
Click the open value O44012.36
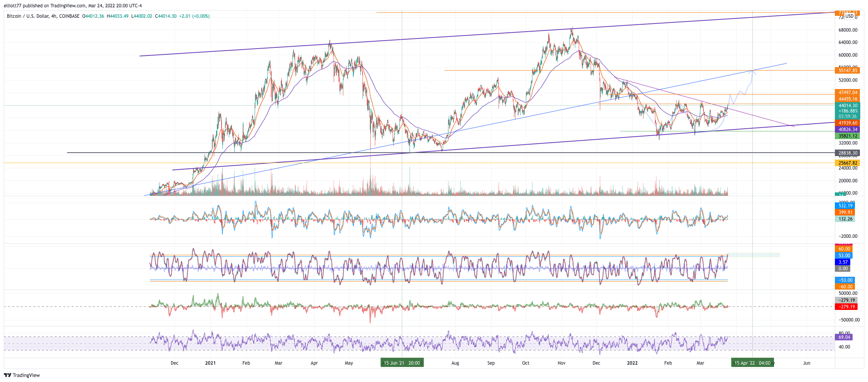93,16
